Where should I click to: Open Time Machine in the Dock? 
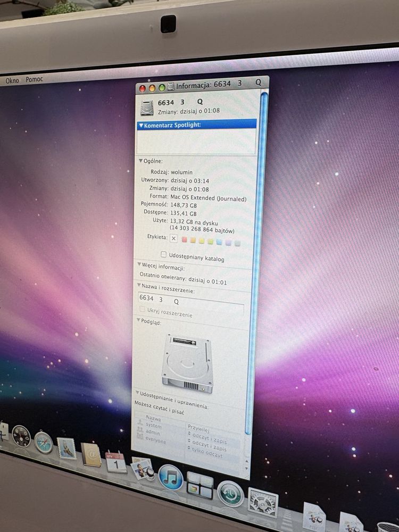pyautogui.click(x=230, y=494)
